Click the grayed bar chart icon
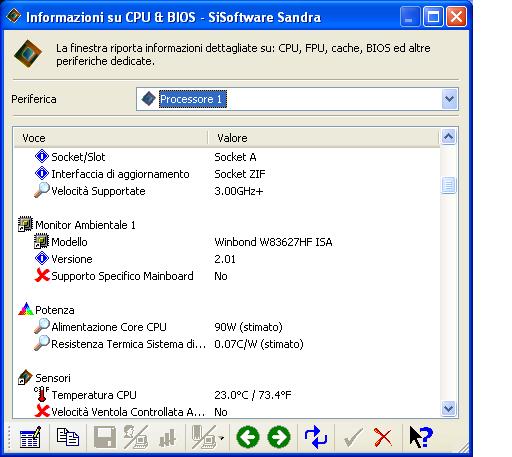Viewport: 512px width, 457px height. (167, 437)
